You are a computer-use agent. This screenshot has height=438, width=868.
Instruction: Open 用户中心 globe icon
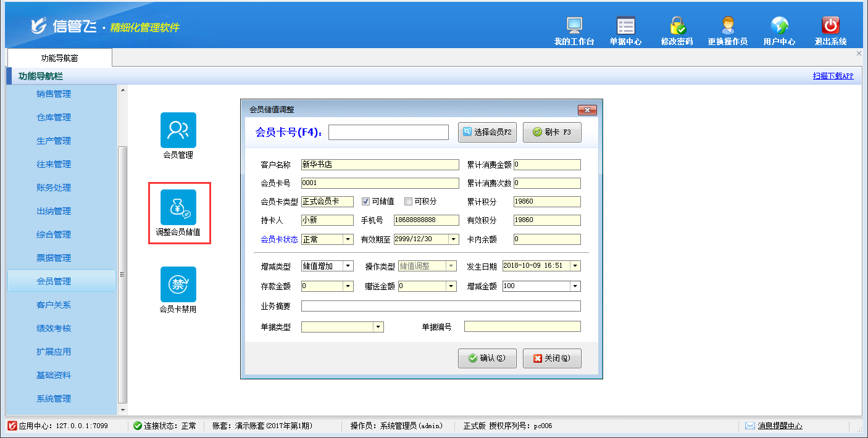[779, 25]
